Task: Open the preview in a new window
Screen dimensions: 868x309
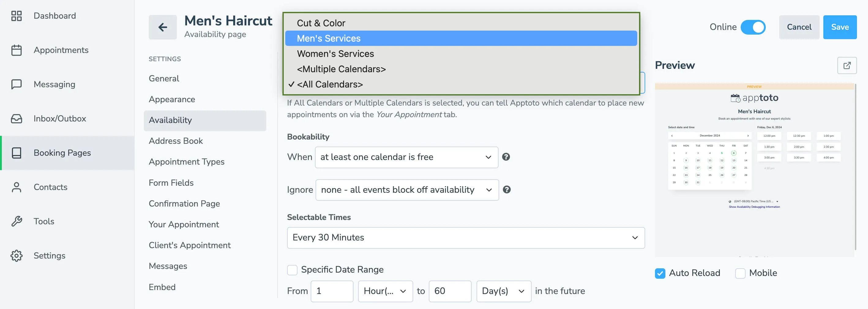Action: 847,65
